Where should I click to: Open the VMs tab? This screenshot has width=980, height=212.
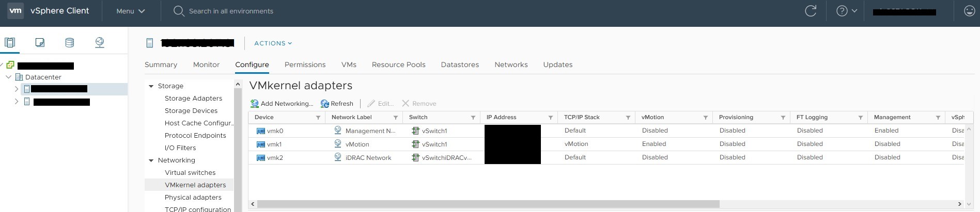[x=349, y=64]
